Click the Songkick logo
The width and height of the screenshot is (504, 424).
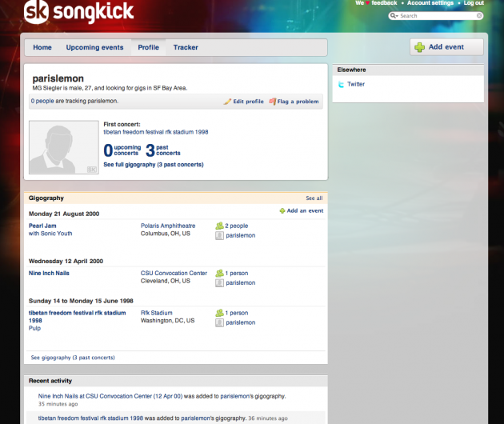[78, 11]
